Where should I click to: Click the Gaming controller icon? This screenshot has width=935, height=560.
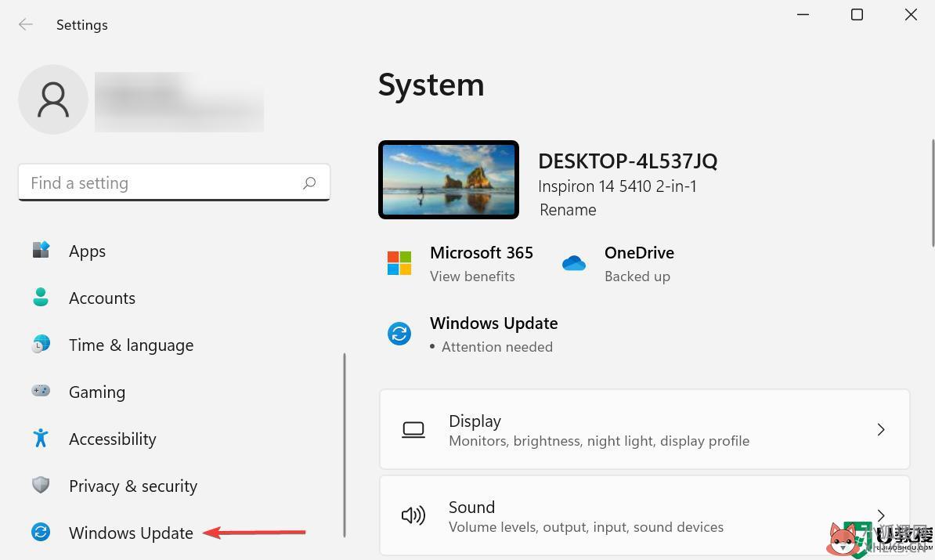(41, 392)
